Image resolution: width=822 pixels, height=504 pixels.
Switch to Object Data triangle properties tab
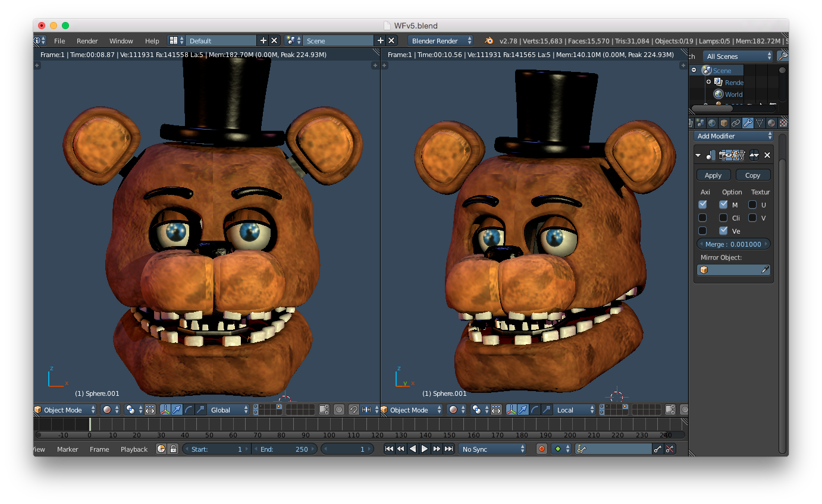coord(760,123)
